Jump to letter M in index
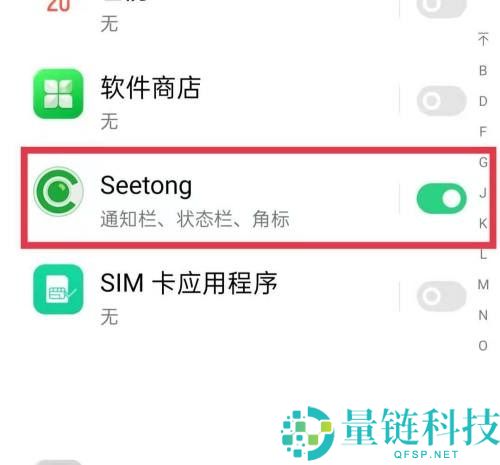 tap(483, 285)
